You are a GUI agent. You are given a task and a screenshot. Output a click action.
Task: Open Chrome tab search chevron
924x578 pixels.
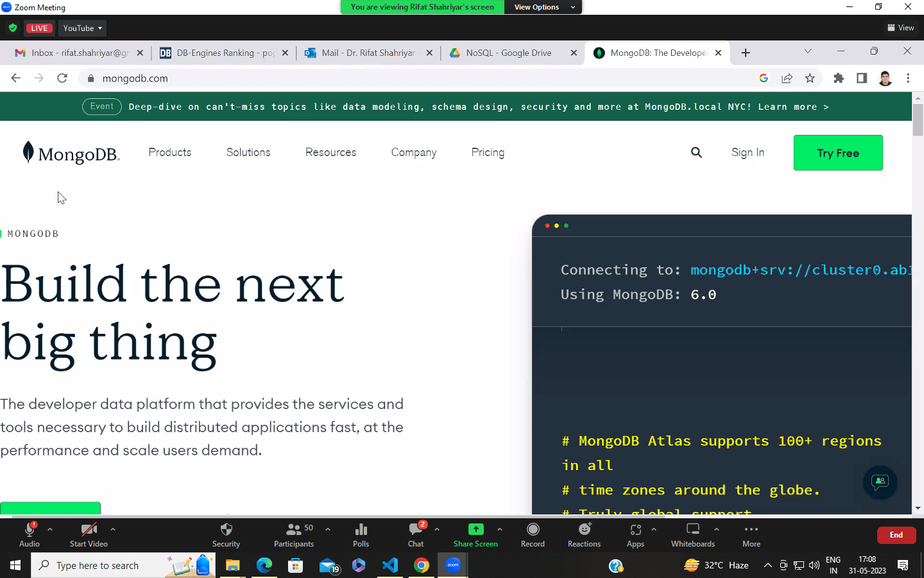tap(808, 51)
